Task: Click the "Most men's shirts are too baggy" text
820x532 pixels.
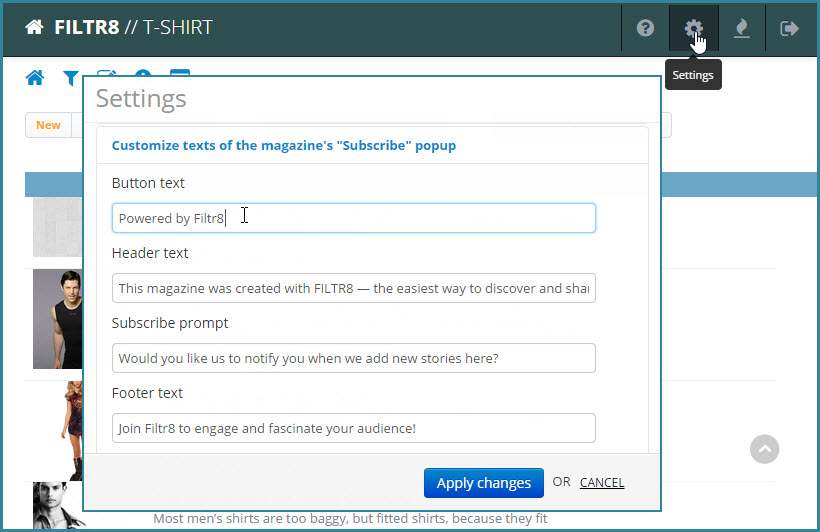Action: (350, 518)
